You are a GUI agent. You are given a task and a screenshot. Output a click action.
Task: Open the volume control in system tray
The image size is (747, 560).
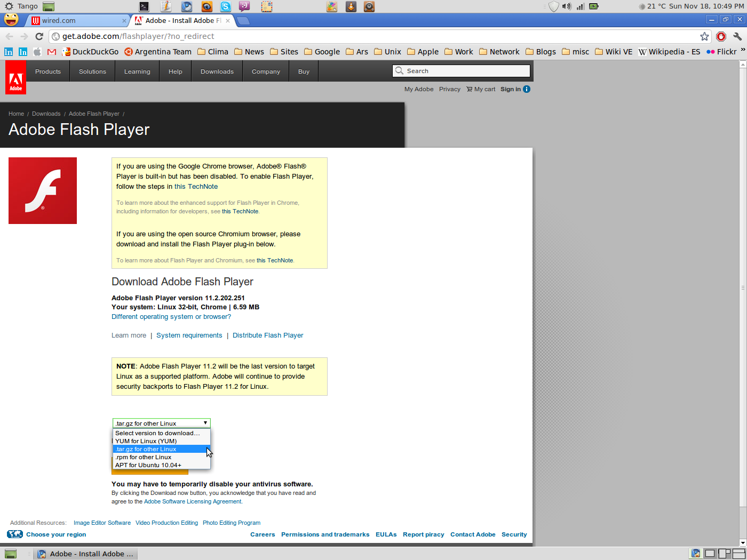tap(567, 6)
